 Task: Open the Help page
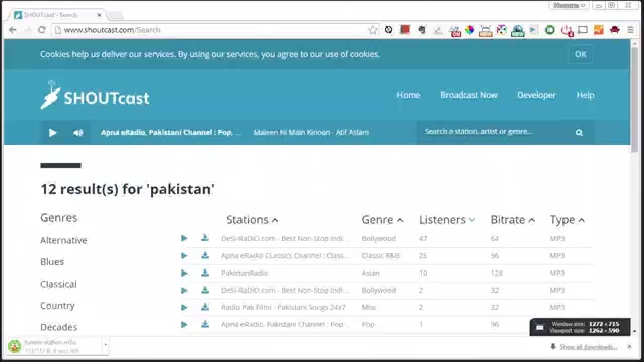coord(585,95)
